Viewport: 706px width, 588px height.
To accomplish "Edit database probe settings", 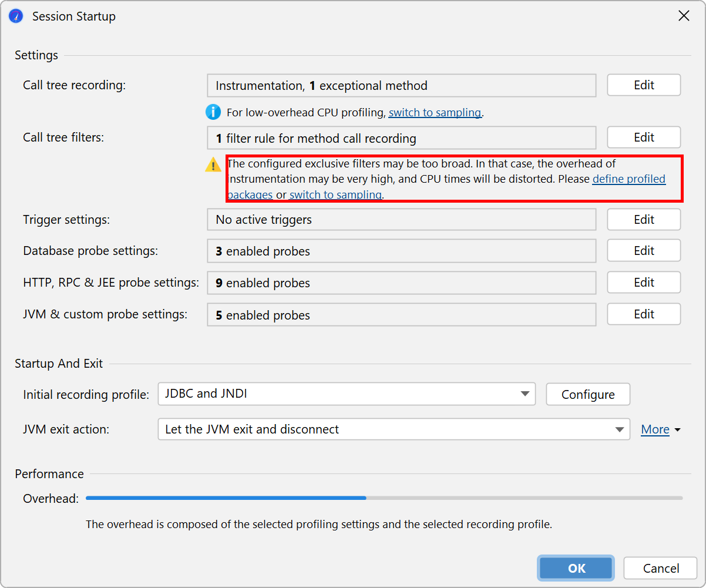I will point(643,251).
